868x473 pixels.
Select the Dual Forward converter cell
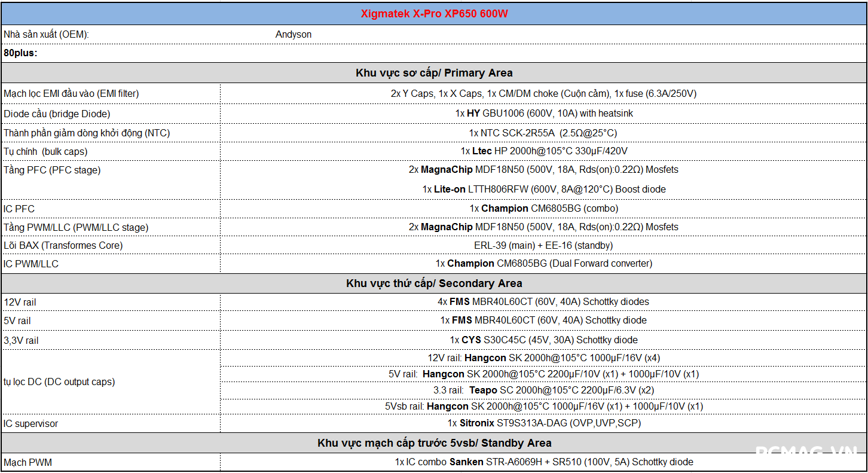point(543,264)
